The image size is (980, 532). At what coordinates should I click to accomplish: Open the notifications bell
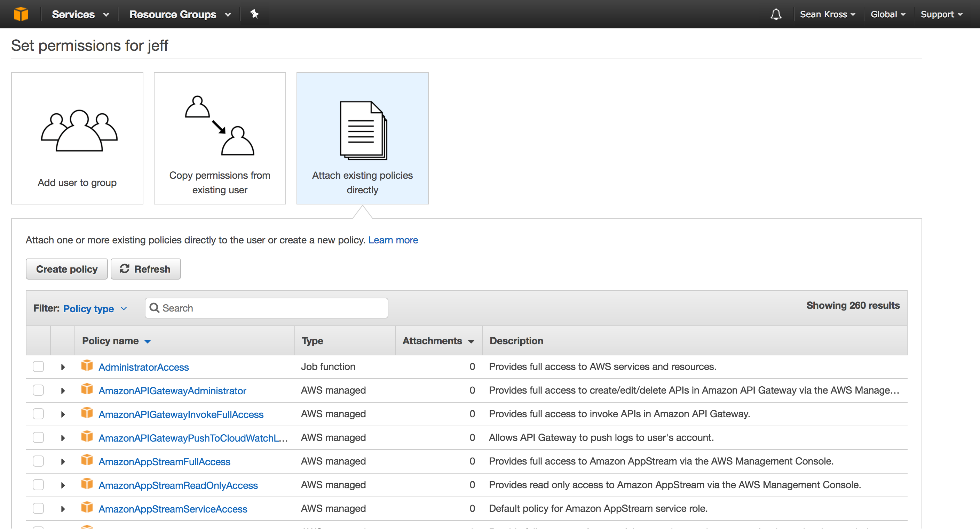(x=776, y=15)
